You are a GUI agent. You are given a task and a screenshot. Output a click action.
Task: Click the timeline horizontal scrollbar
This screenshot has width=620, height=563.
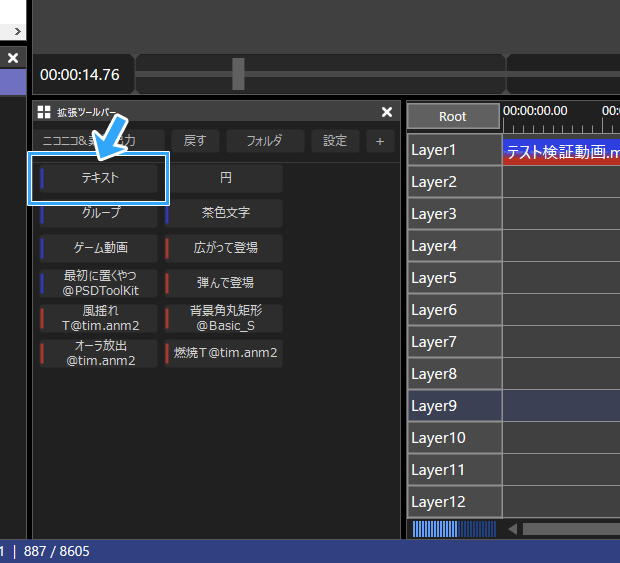pos(571,529)
